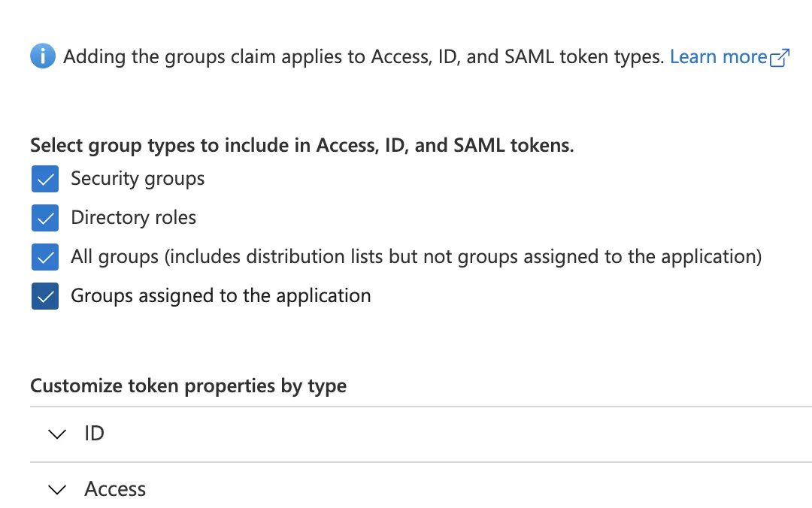Click the groups claim info message text

pyautogui.click(x=365, y=57)
